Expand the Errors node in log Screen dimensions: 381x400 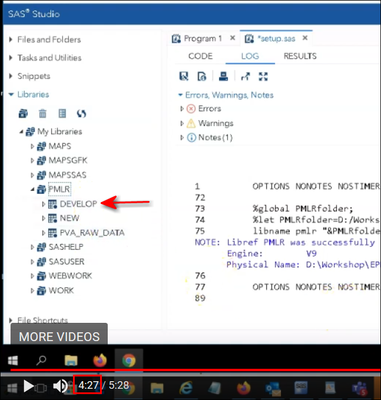(182, 109)
